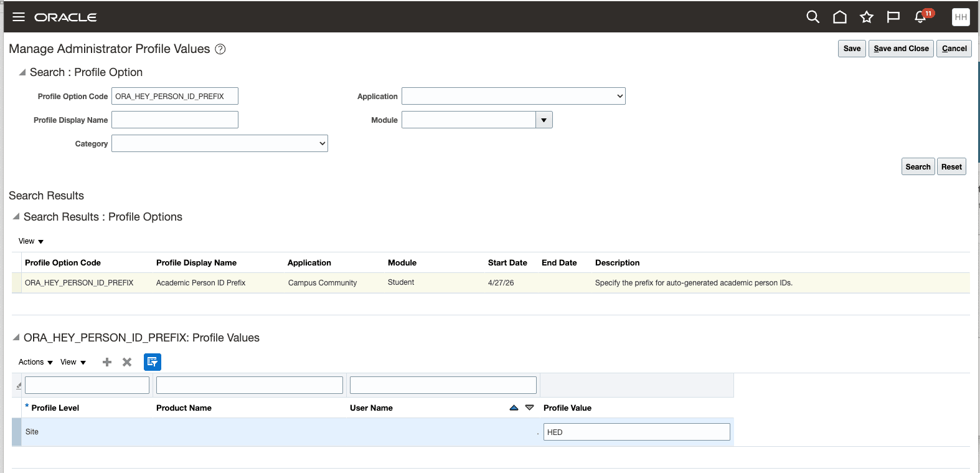Screen dimensions: 980x473
Task: Click Save and Close button
Action: tap(901, 49)
